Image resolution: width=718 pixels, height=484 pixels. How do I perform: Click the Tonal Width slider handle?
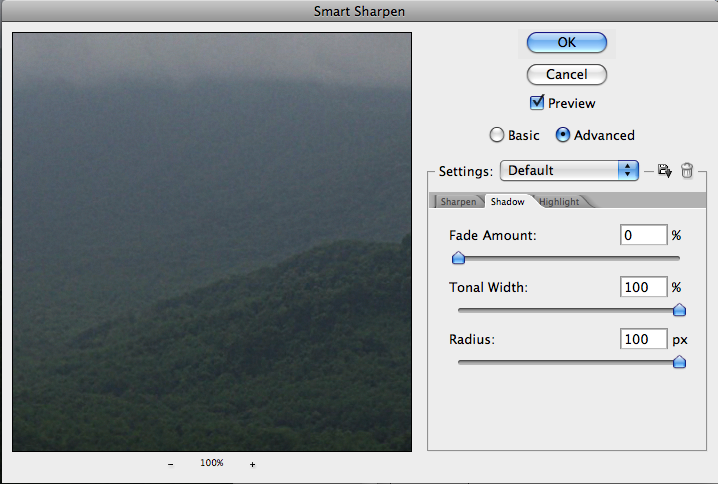point(679,310)
